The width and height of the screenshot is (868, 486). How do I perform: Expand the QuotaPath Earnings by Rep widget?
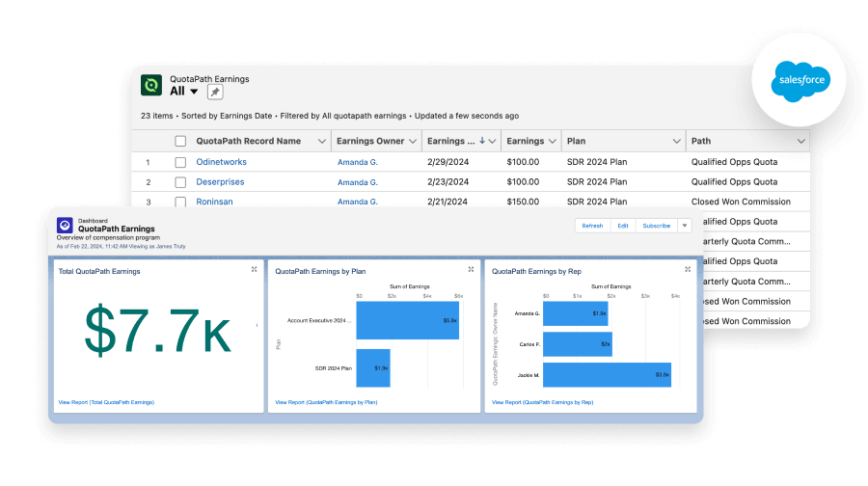pos(688,270)
